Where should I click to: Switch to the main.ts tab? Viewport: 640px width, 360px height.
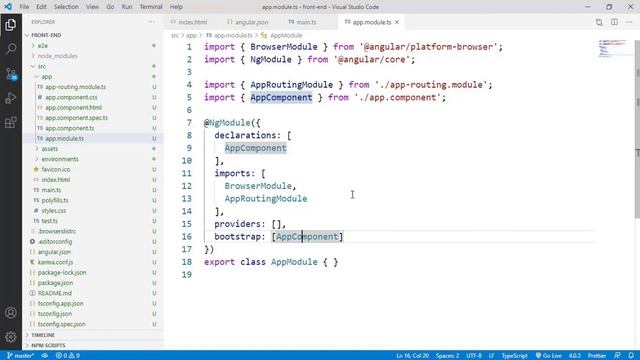(302, 22)
